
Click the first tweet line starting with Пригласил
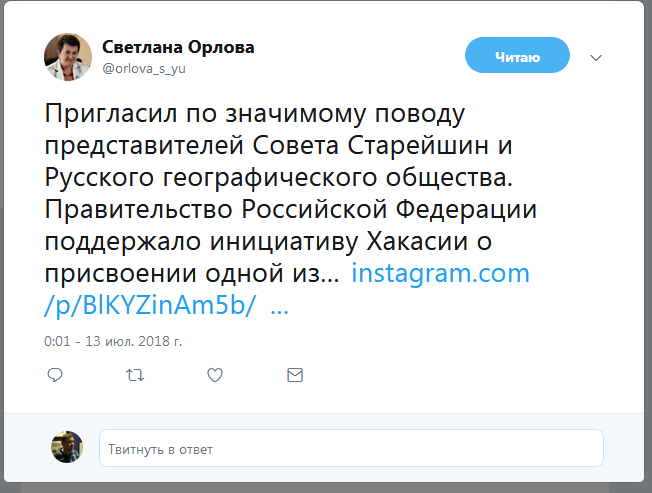click(x=254, y=113)
